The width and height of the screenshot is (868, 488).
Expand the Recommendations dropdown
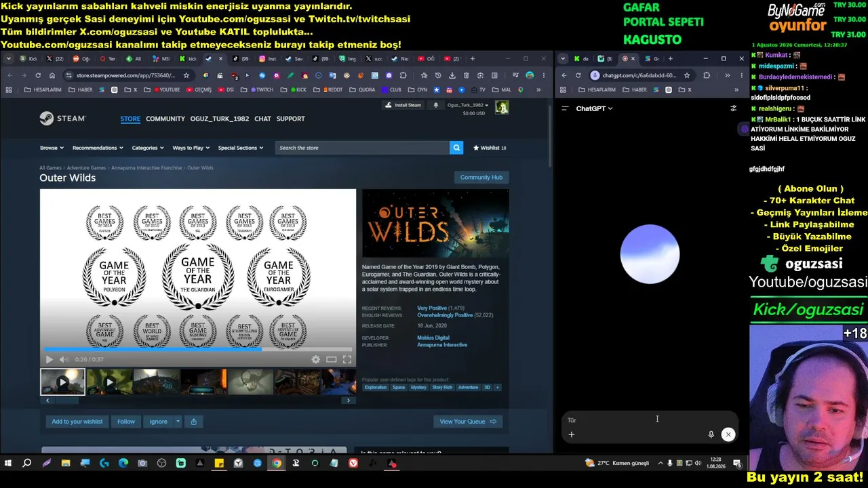[98, 148]
